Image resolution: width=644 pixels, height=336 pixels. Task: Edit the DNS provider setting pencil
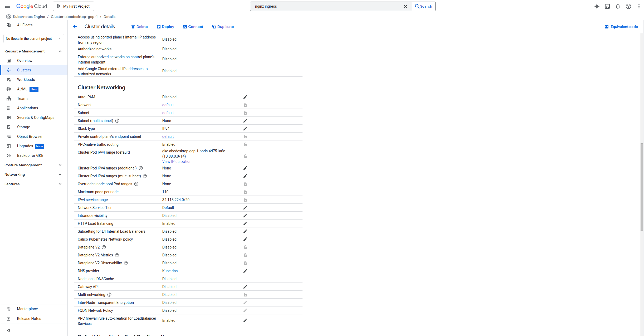click(x=245, y=271)
